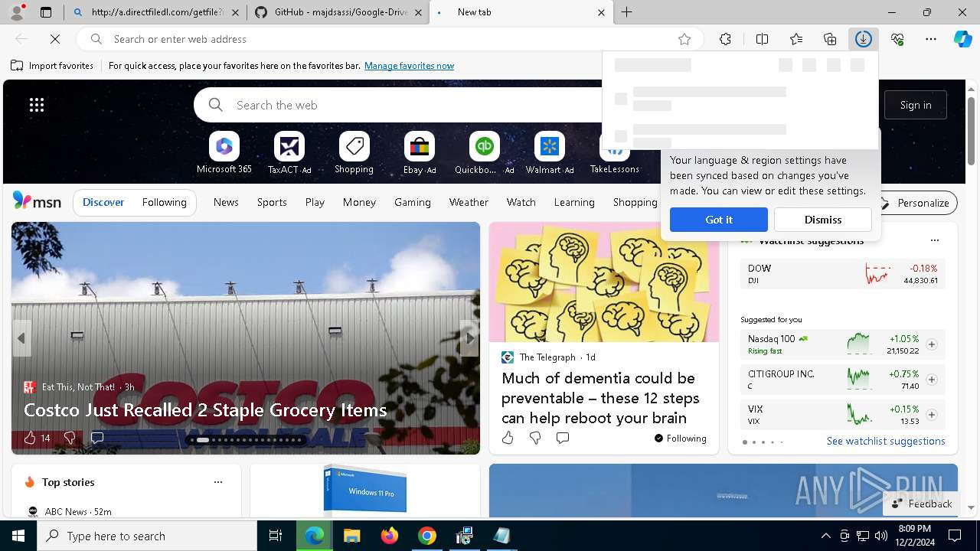980x551 pixels.
Task: Toggle Split screen icon in toolbar
Action: click(762, 39)
